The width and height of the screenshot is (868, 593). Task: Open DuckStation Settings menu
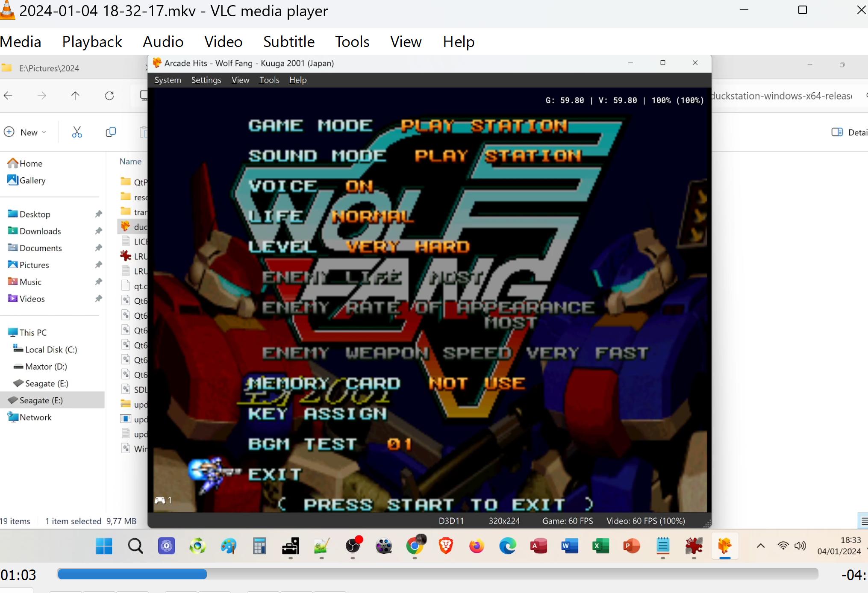coord(206,80)
